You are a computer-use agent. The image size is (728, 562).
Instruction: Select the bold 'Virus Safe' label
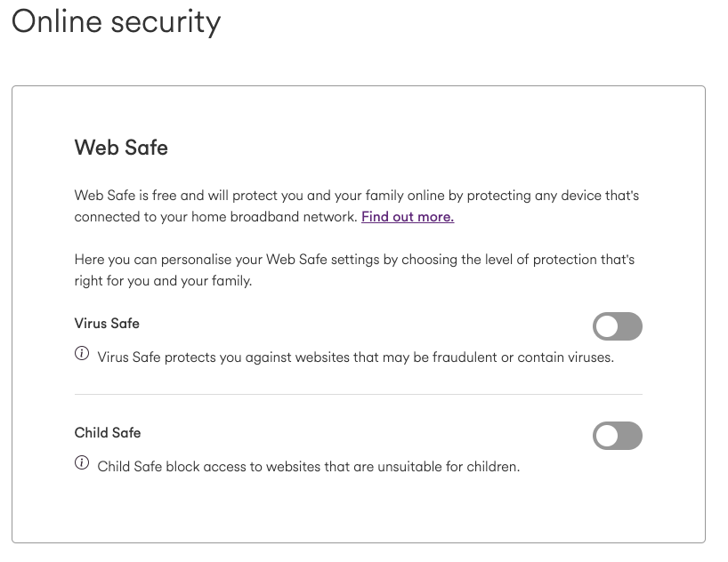coord(107,324)
